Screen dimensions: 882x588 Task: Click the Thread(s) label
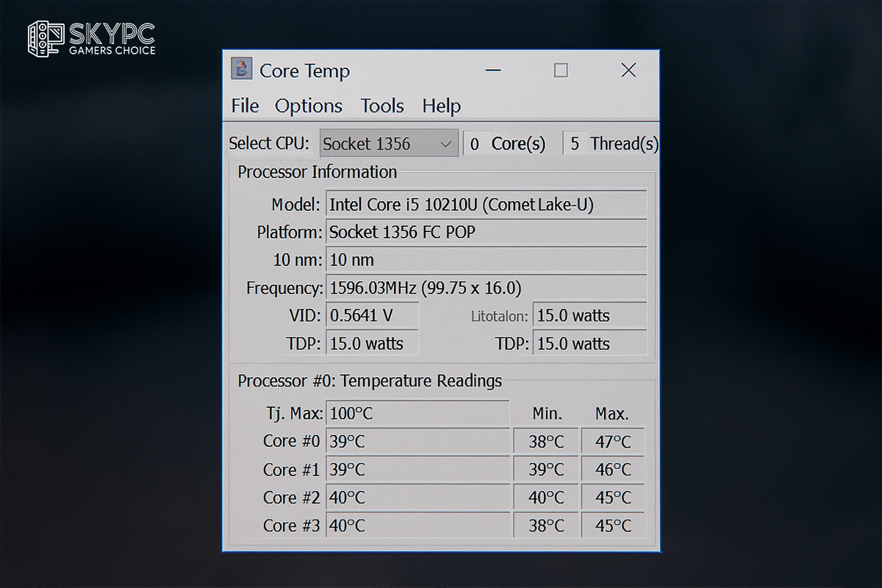(625, 144)
